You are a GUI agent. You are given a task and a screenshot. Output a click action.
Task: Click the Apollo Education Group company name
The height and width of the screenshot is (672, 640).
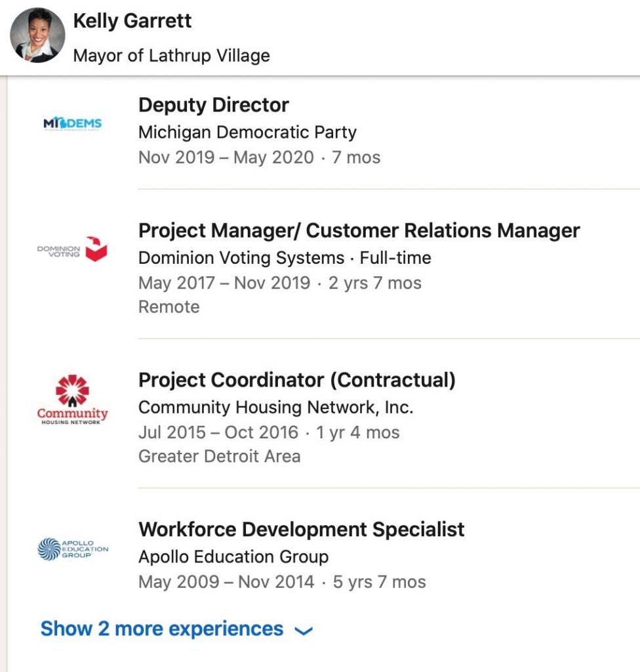click(x=233, y=557)
